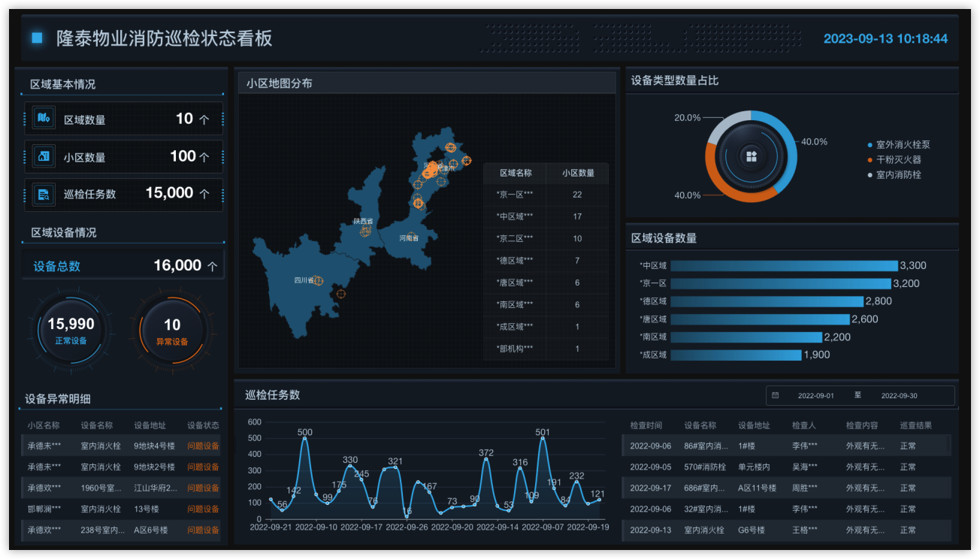Click the blue square icon beside dashboard title
980x559 pixels.
(37, 38)
